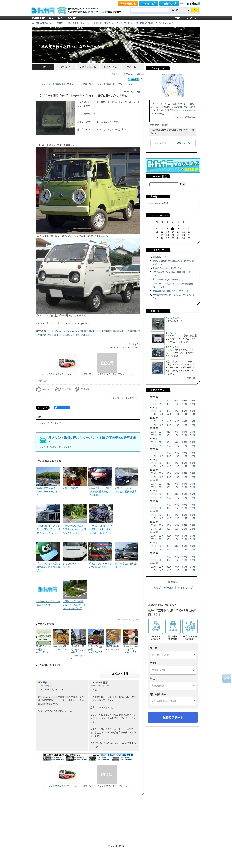Click the X ポスト share button
The width and height of the screenshot is (232, 868).
42,408
